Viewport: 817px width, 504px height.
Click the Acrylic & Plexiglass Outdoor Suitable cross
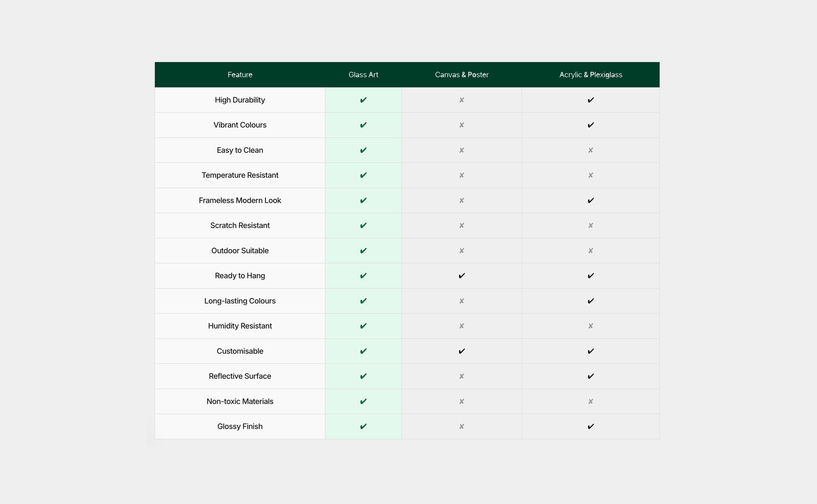click(x=591, y=251)
